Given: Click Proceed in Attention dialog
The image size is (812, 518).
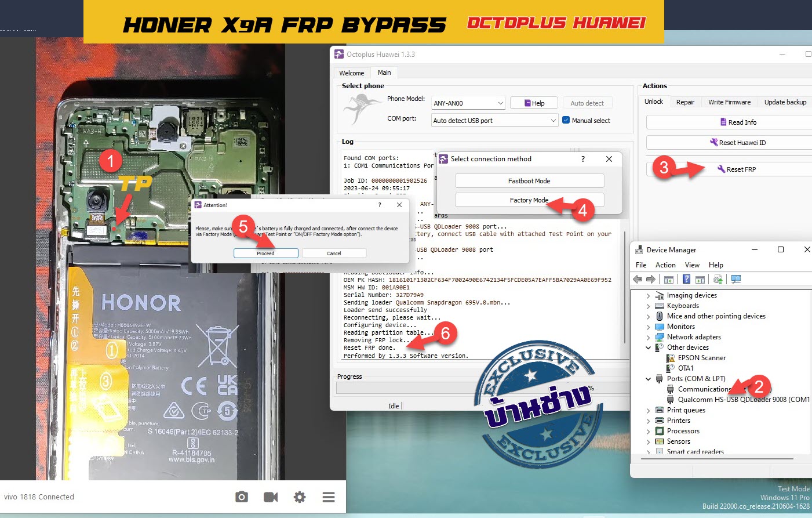Looking at the screenshot, I should pyautogui.click(x=266, y=253).
